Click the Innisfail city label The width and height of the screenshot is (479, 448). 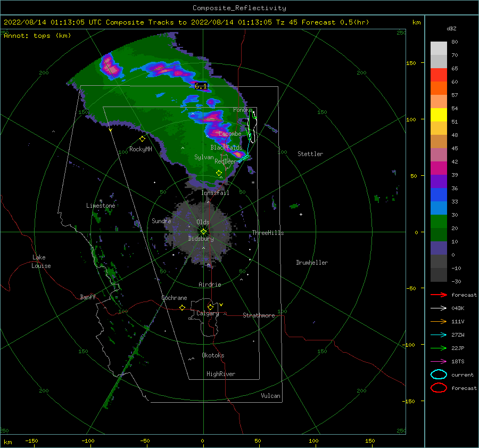coord(215,193)
